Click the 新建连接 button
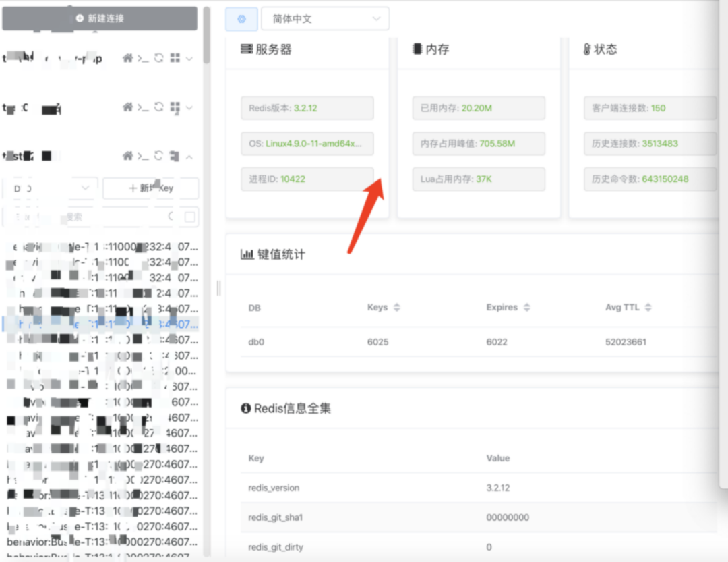Viewport: 728px width, 562px height. [x=100, y=18]
